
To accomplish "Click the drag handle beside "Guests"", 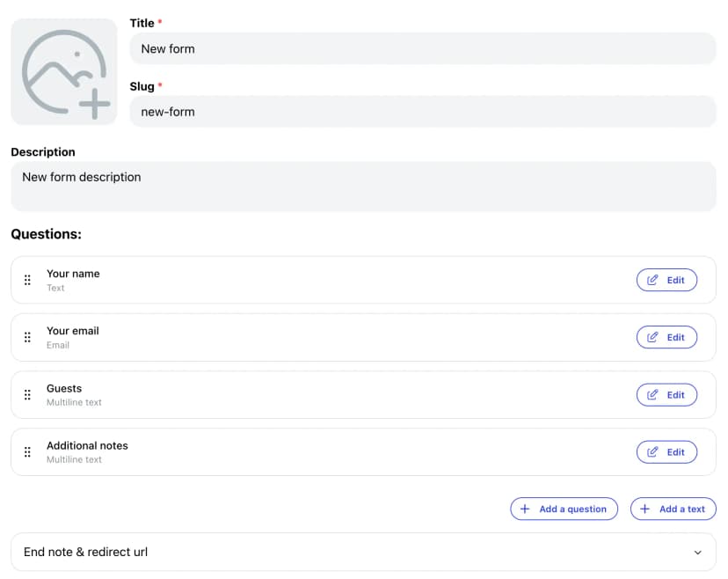I will [27, 394].
